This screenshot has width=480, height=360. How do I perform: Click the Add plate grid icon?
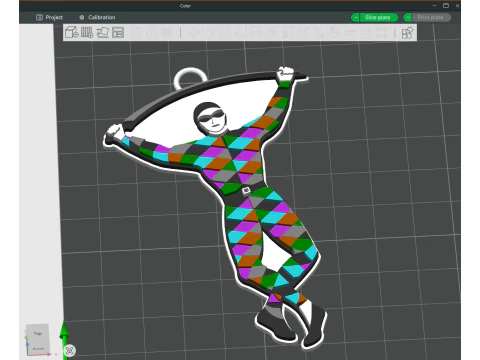87,32
